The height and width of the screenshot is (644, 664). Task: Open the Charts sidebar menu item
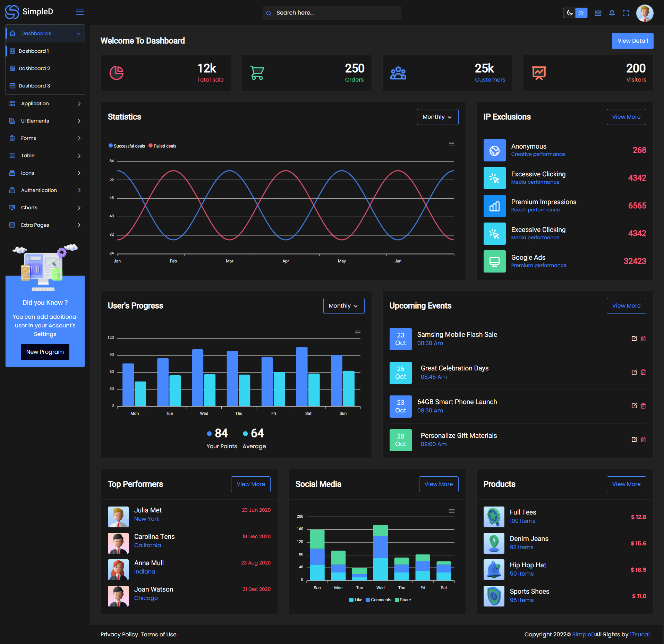[x=45, y=208]
